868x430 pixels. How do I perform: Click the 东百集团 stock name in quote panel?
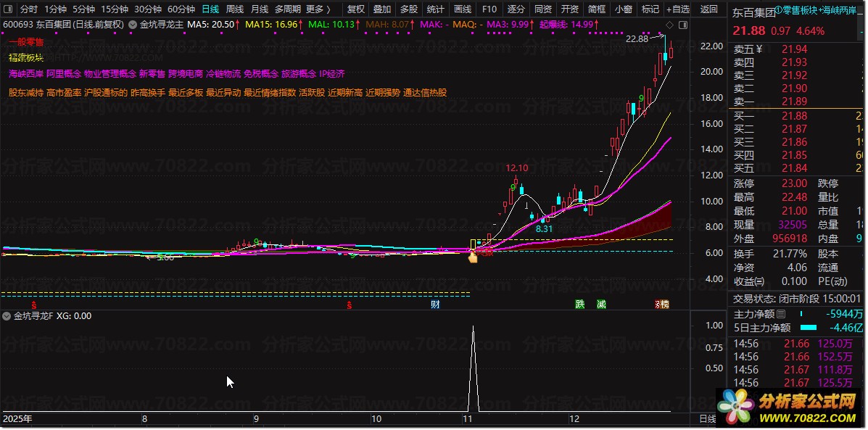(x=754, y=13)
